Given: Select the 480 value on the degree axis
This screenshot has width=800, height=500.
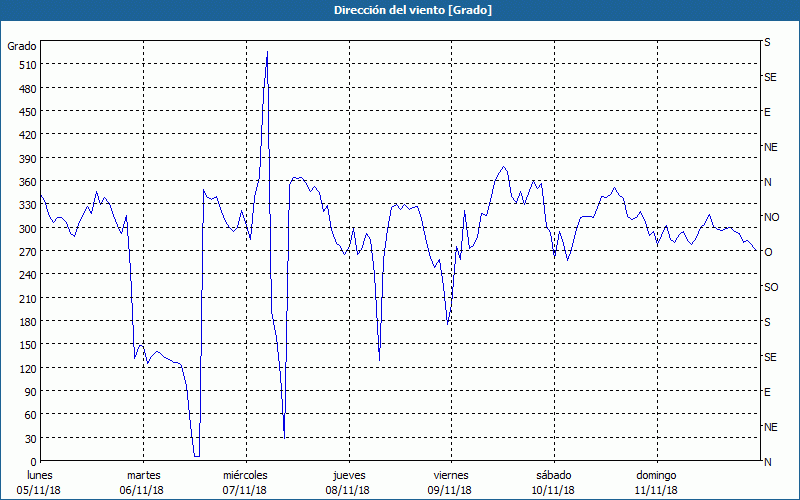Looking at the screenshot, I should [x=27, y=89].
